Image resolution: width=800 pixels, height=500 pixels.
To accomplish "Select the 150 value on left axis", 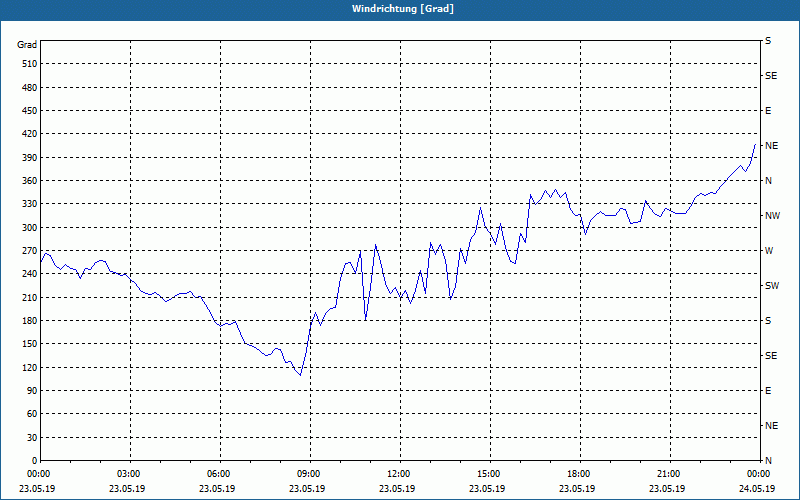I will pyautogui.click(x=30, y=344).
